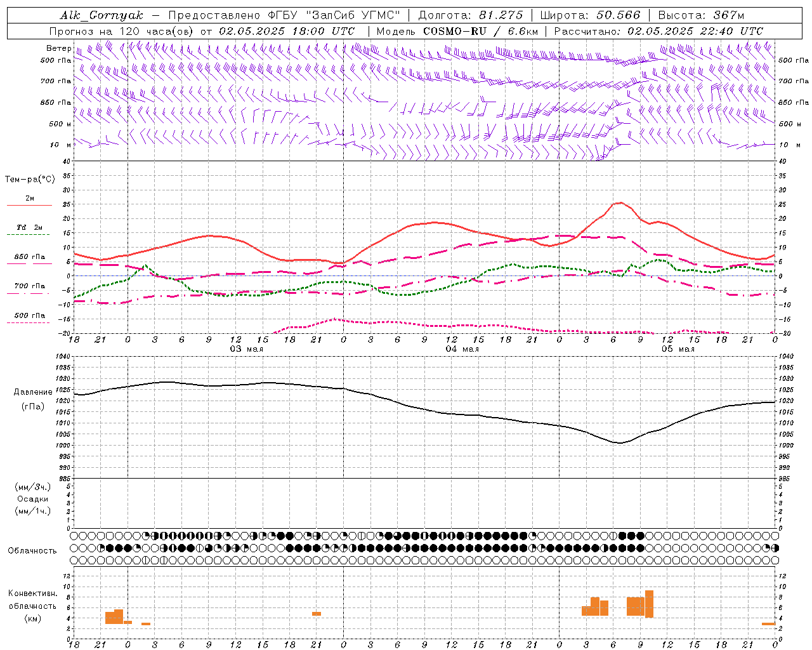Click the Тем-ра(°C) axis label

30,180
